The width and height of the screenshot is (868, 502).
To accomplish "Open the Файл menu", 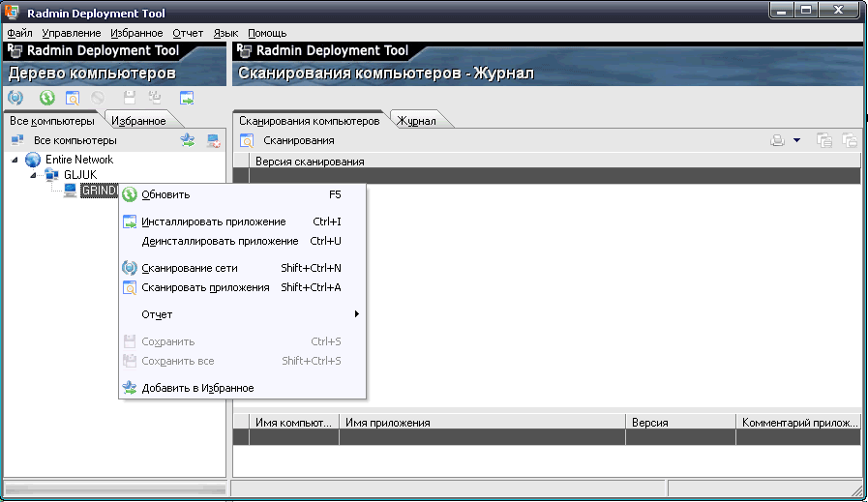I will [20, 33].
